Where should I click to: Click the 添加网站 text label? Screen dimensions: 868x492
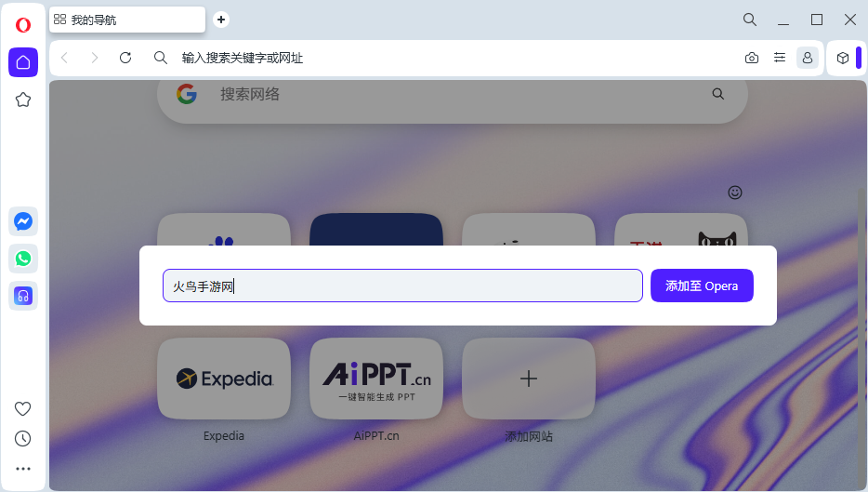(x=529, y=436)
